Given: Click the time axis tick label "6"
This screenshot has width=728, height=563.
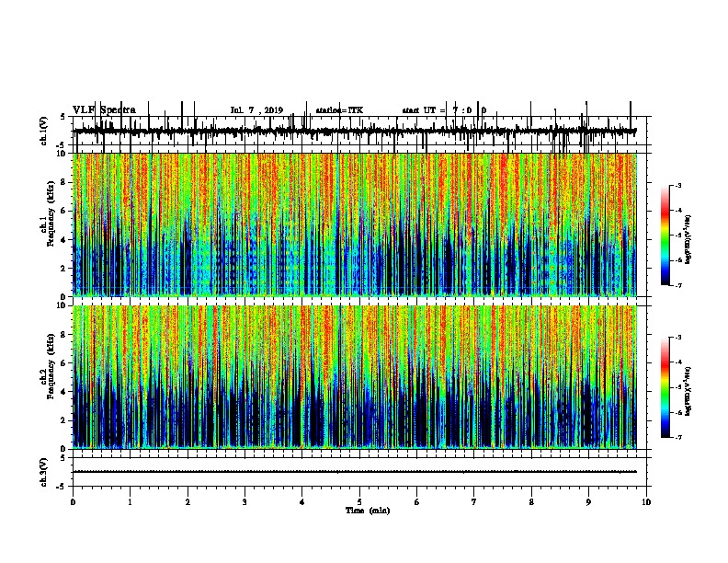Looking at the screenshot, I should 416,502.
